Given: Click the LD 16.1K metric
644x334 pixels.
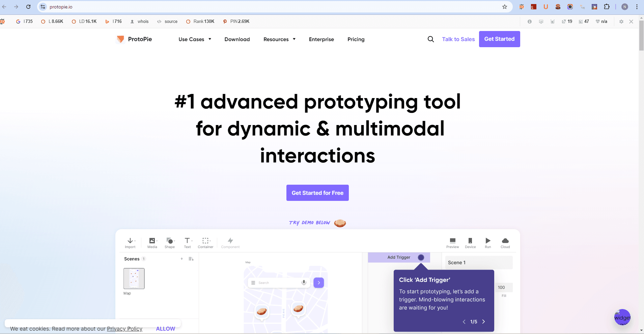Looking at the screenshot, I should (84, 21).
